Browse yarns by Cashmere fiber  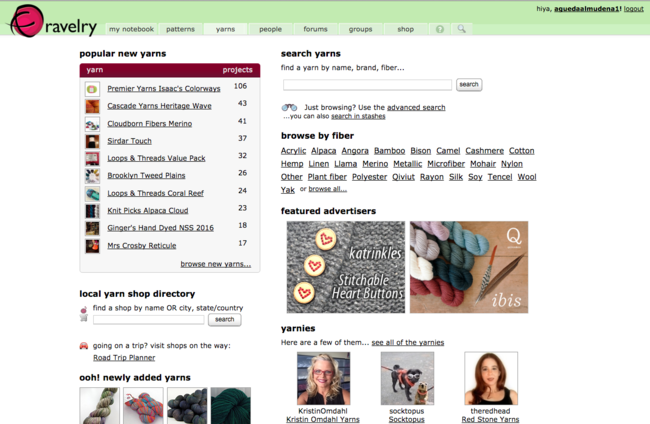click(x=485, y=151)
